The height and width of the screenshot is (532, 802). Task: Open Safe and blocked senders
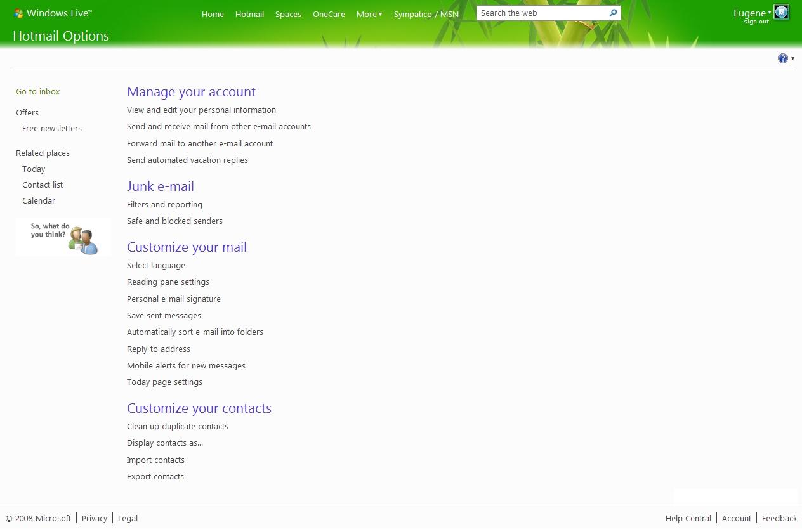[x=174, y=221]
